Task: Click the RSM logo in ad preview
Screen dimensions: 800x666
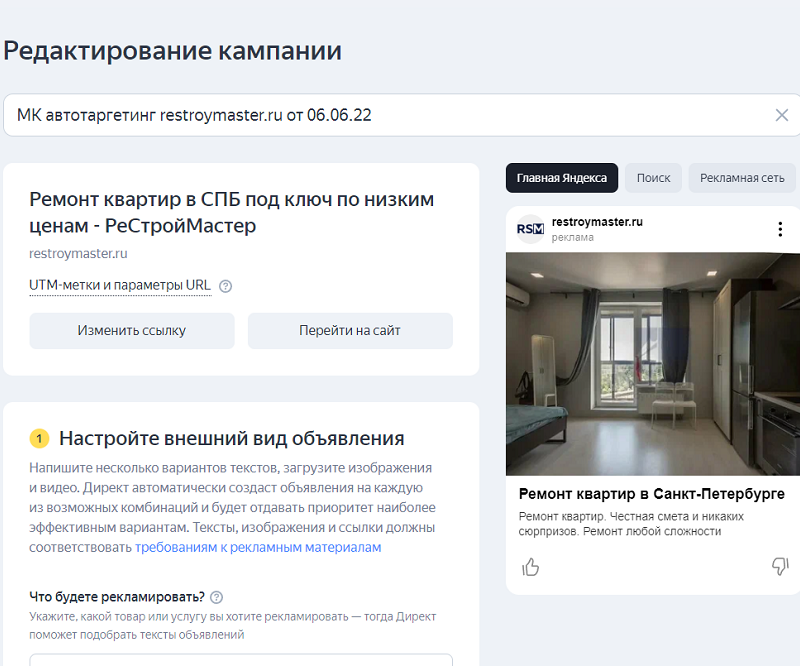Action: point(530,229)
